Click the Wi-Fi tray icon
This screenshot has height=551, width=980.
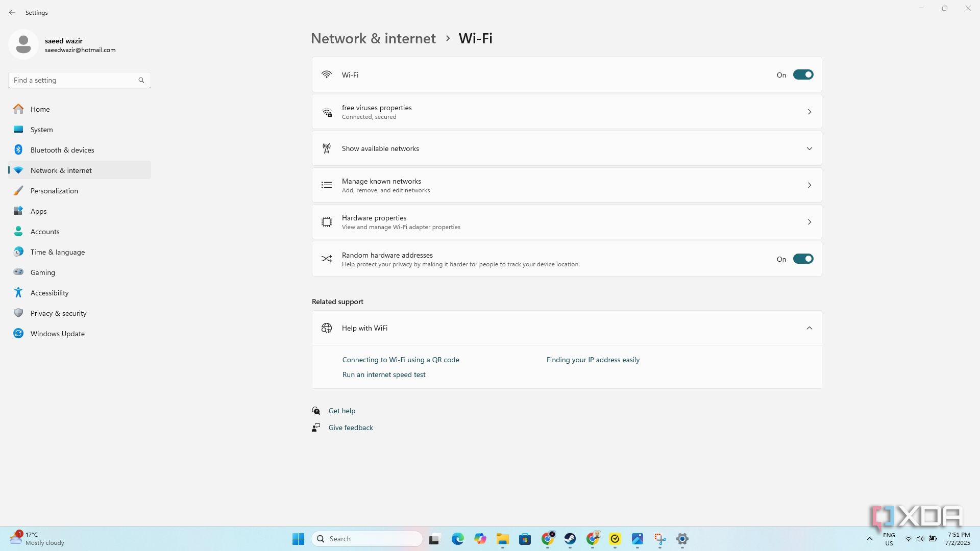(909, 539)
